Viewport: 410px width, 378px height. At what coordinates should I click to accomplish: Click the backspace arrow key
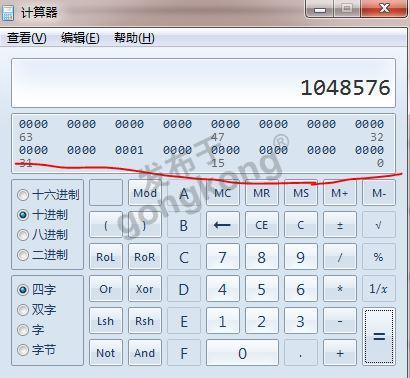coord(222,225)
